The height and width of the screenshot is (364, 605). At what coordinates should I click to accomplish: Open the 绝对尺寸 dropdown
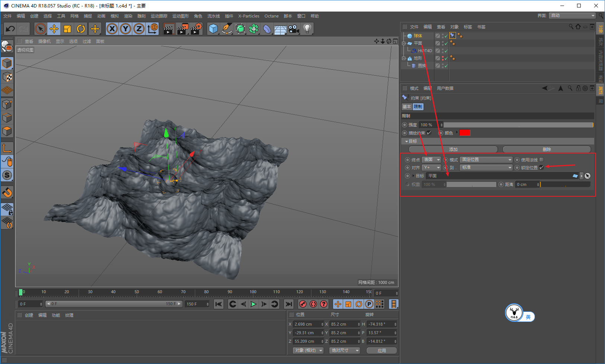pos(345,351)
